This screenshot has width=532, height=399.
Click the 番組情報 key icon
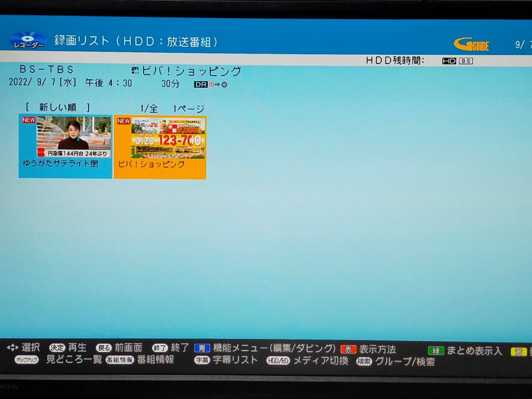coord(120,360)
